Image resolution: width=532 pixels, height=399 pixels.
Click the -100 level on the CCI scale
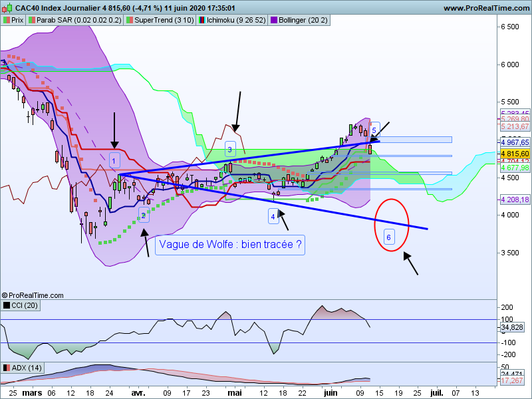(x=508, y=342)
